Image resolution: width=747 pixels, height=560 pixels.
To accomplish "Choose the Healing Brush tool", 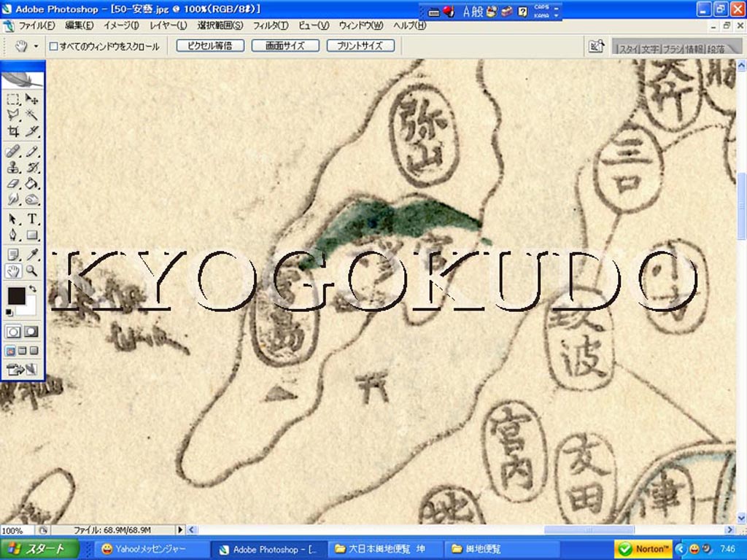I will point(13,152).
